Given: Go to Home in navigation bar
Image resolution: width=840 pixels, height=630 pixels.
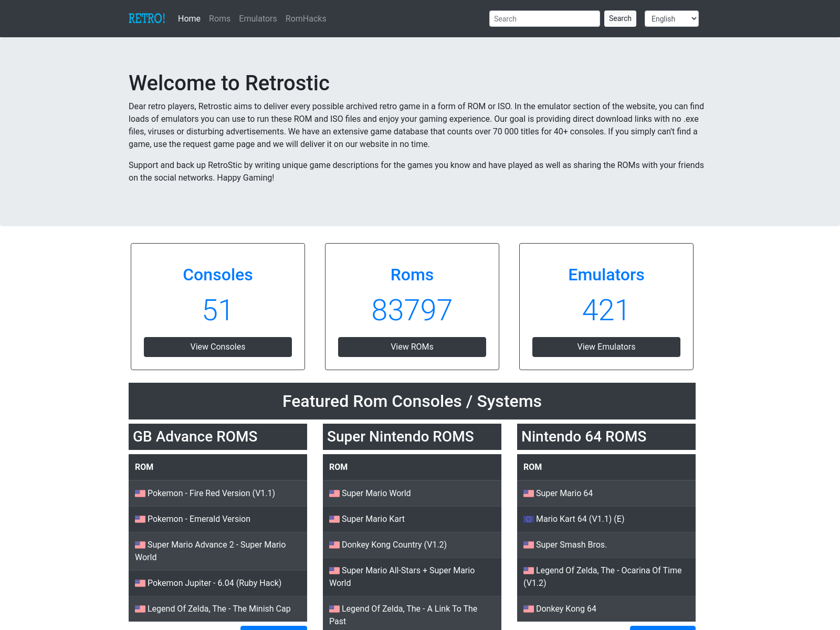Looking at the screenshot, I should [x=189, y=18].
